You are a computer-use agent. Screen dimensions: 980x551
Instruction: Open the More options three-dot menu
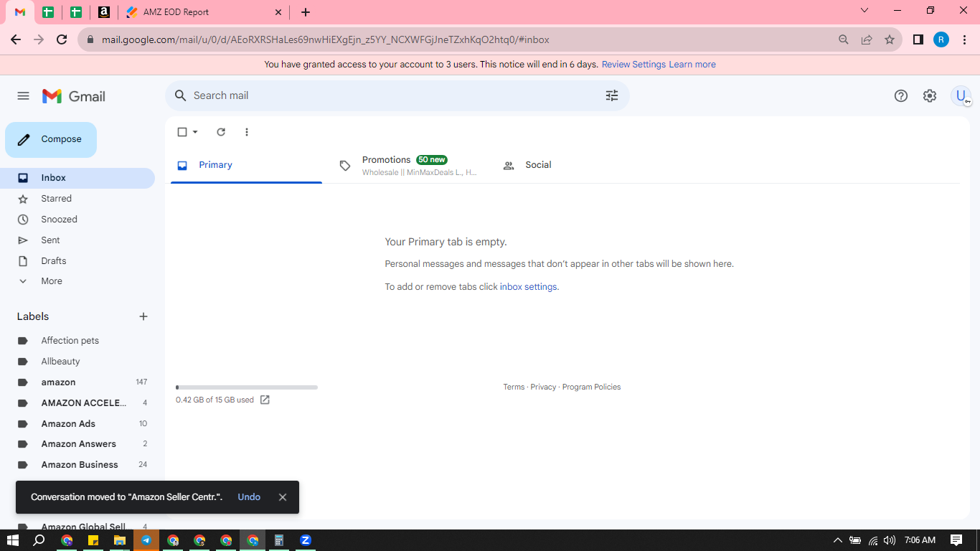pyautogui.click(x=247, y=132)
